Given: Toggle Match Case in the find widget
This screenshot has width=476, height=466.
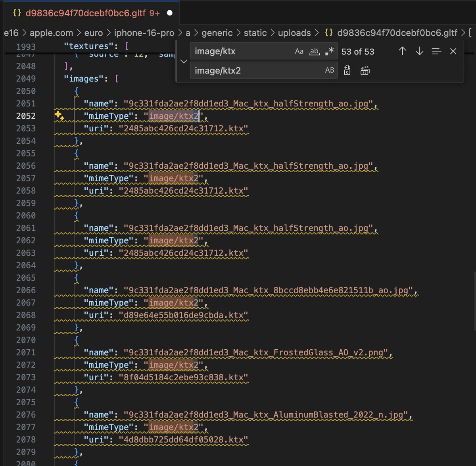Looking at the screenshot, I should point(299,51).
